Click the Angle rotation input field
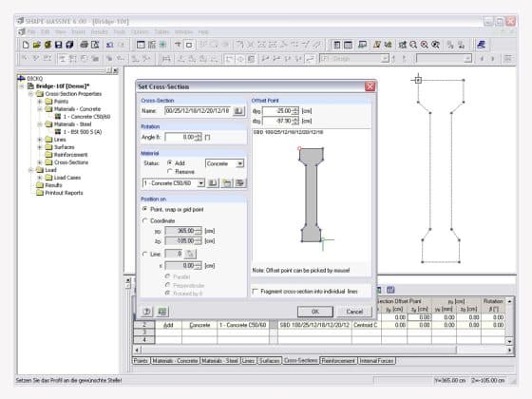This screenshot has width=532, height=399. pyautogui.click(x=180, y=137)
